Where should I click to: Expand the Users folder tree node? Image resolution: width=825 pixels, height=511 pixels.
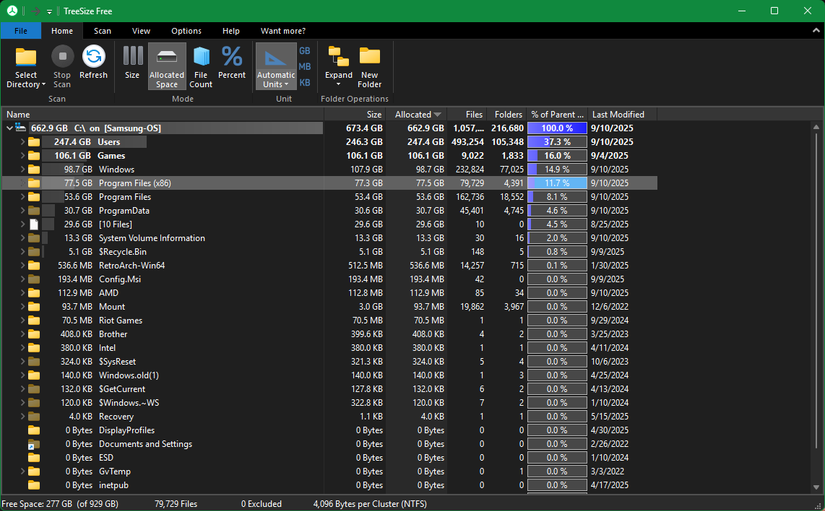click(x=22, y=142)
